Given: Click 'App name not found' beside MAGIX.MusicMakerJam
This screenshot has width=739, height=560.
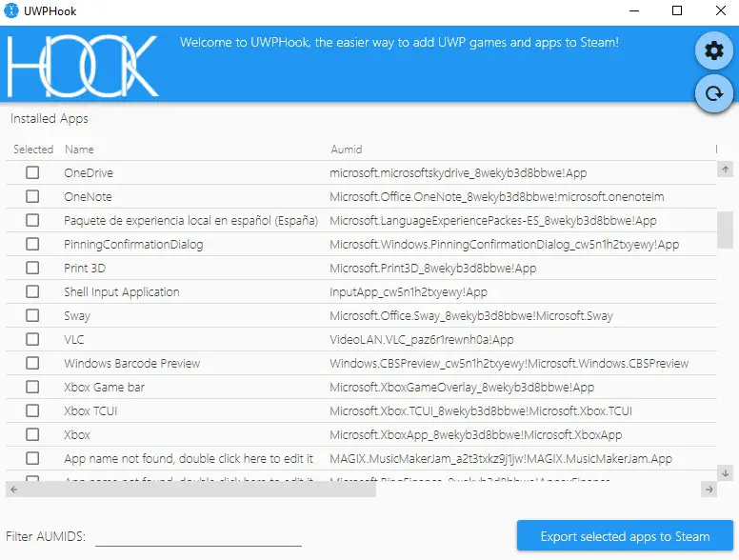Looking at the screenshot, I should [x=189, y=459].
